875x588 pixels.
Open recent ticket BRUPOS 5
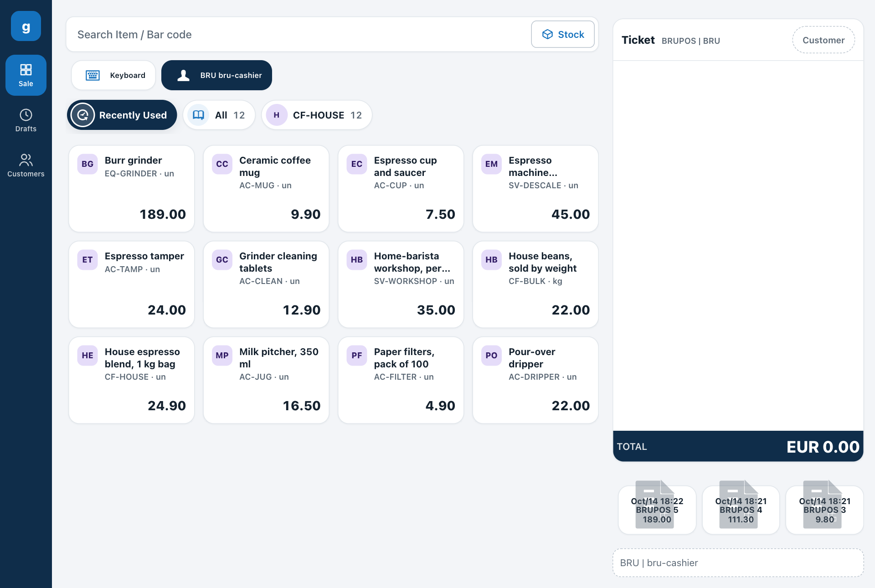click(x=657, y=510)
